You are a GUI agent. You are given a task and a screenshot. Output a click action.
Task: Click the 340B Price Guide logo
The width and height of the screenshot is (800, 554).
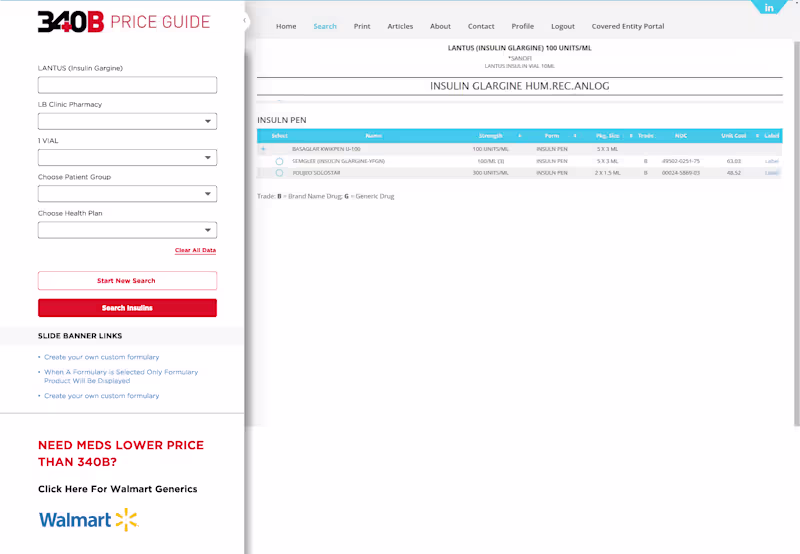[123, 22]
